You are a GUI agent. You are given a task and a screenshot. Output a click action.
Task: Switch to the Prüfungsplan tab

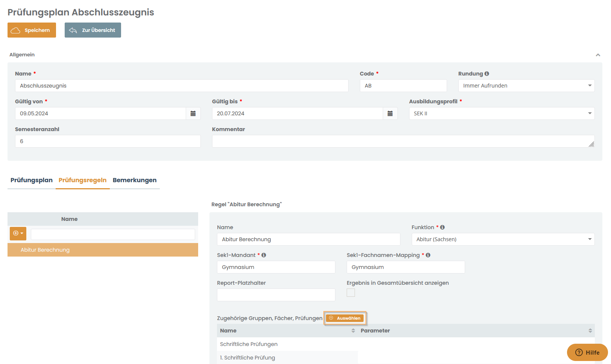[x=32, y=180]
